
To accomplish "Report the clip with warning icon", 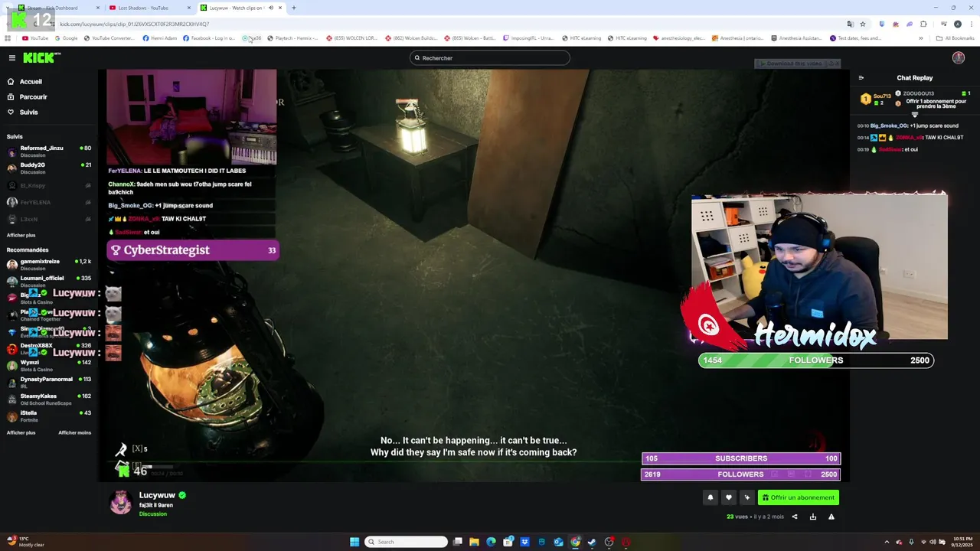I will click(831, 517).
